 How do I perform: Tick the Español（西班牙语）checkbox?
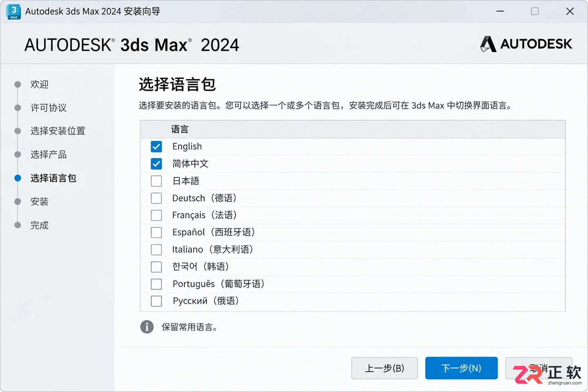[156, 232]
